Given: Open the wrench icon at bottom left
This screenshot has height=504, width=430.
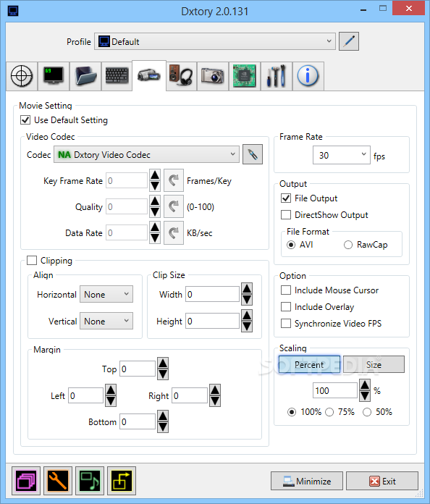Looking at the screenshot, I should [x=58, y=481].
